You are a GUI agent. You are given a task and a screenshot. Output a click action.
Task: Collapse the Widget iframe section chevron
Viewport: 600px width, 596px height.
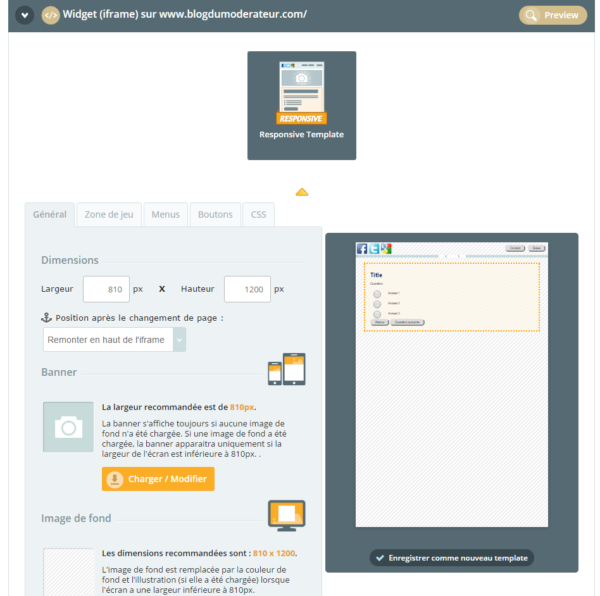click(24, 15)
